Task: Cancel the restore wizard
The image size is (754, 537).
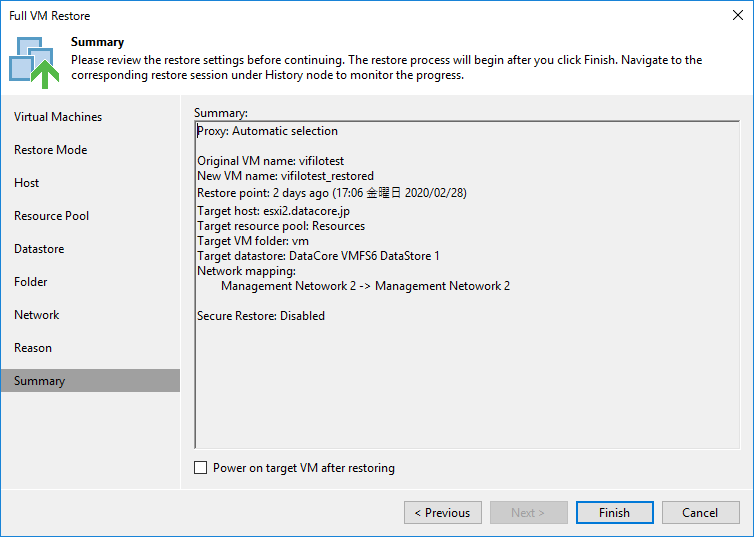Action: click(x=700, y=512)
